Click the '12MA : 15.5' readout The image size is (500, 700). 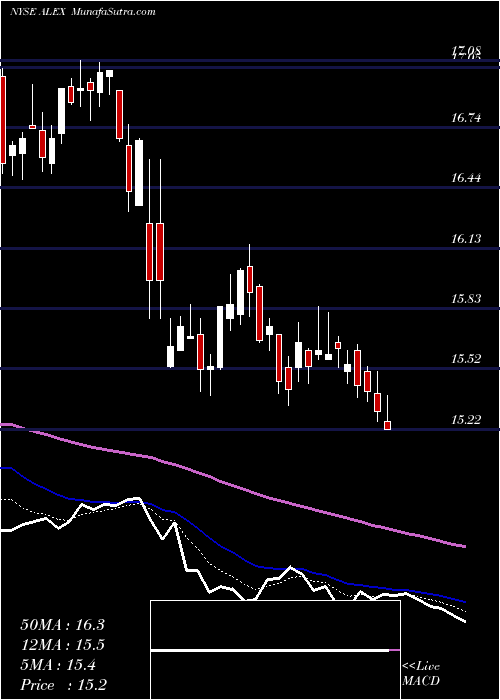[62, 645]
